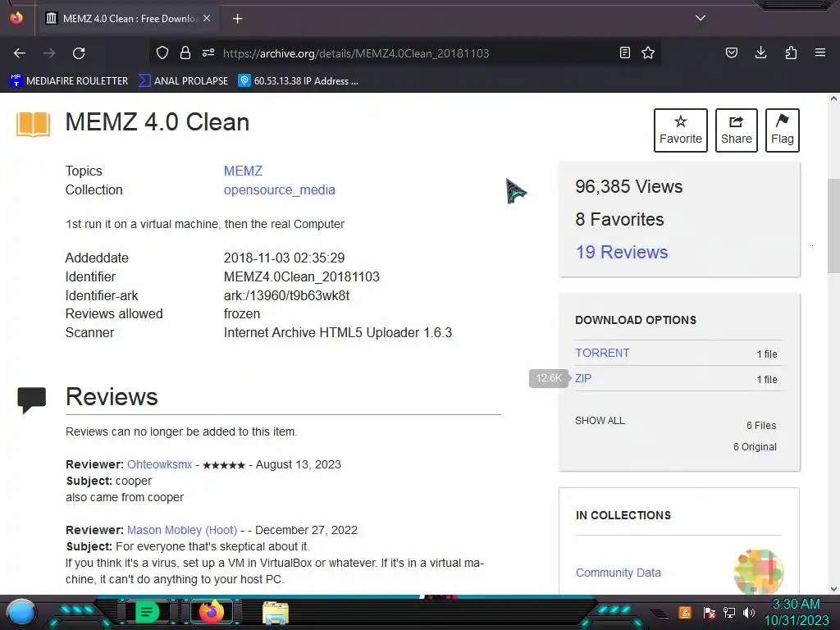Toggle reader view icon
840x630 pixels.
click(624, 52)
